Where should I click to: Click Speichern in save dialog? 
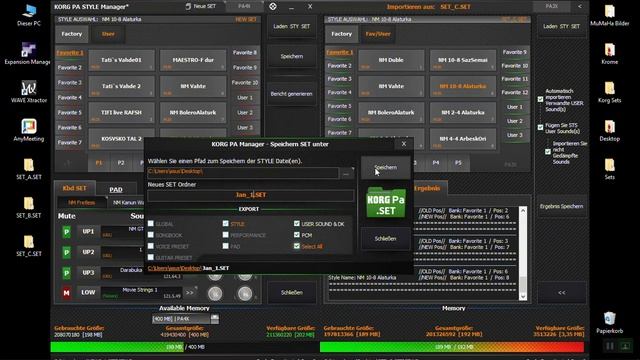(x=386, y=167)
